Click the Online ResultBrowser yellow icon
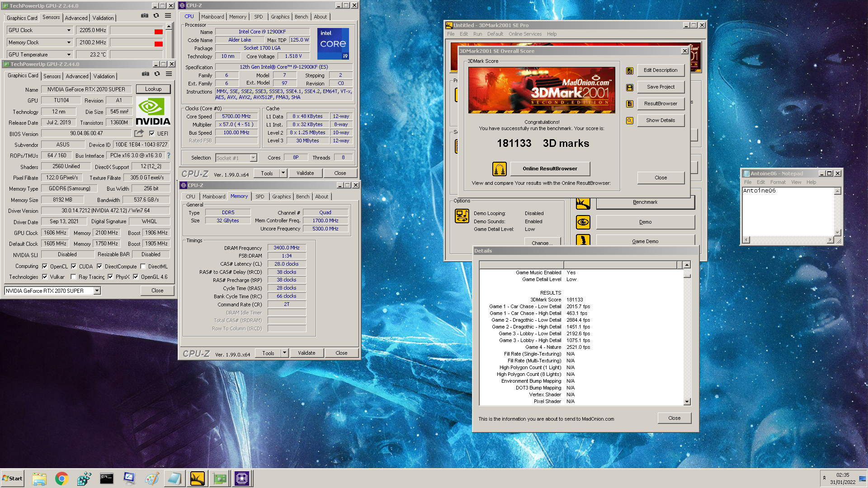 (499, 169)
